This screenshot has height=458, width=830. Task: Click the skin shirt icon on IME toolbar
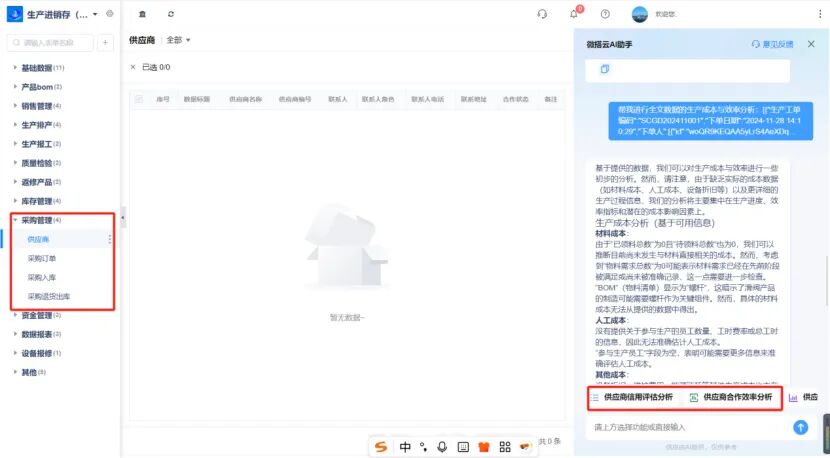484,447
